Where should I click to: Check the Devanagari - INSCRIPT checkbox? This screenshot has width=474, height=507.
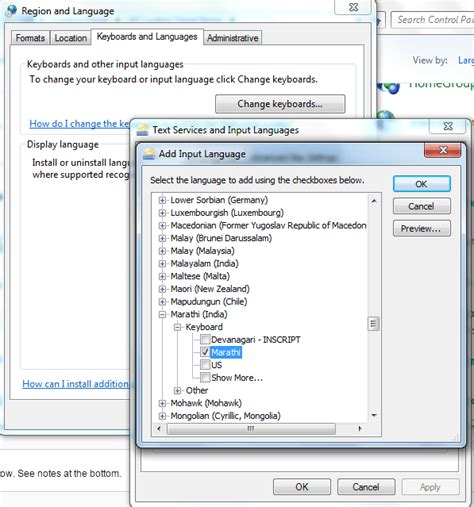click(205, 340)
